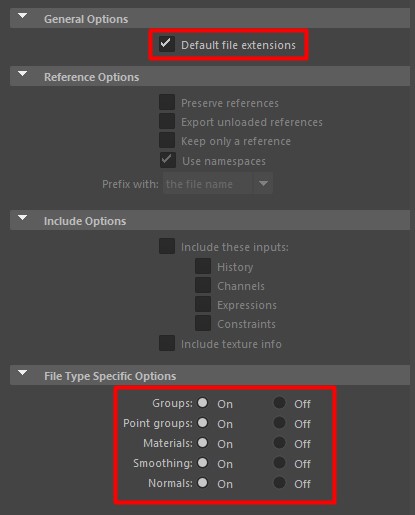This screenshot has height=515, width=415.
Task: Toggle the Use namespaces checkbox
Action: pos(168,160)
